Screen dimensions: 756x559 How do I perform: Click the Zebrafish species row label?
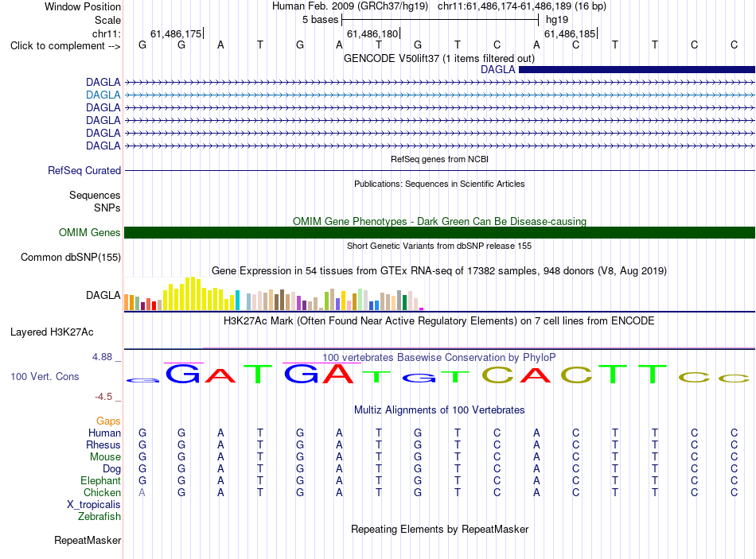pos(99,517)
